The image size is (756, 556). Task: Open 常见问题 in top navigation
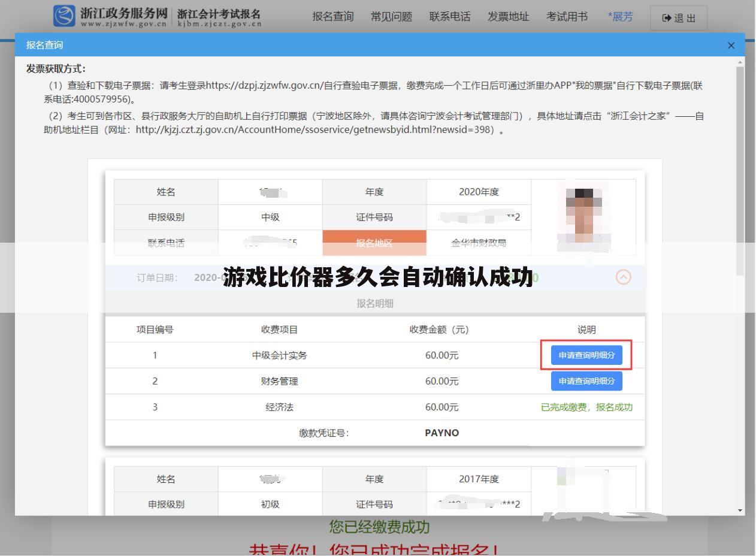coord(391,17)
